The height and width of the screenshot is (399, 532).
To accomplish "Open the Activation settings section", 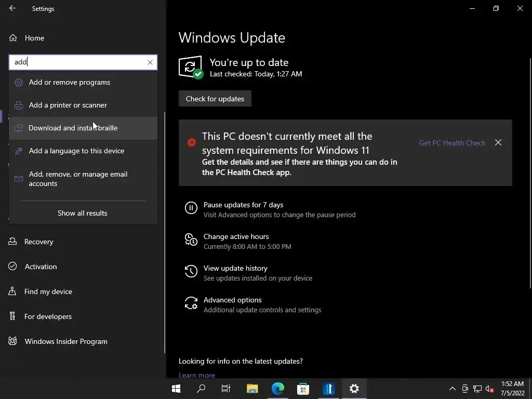I will 41,267.
